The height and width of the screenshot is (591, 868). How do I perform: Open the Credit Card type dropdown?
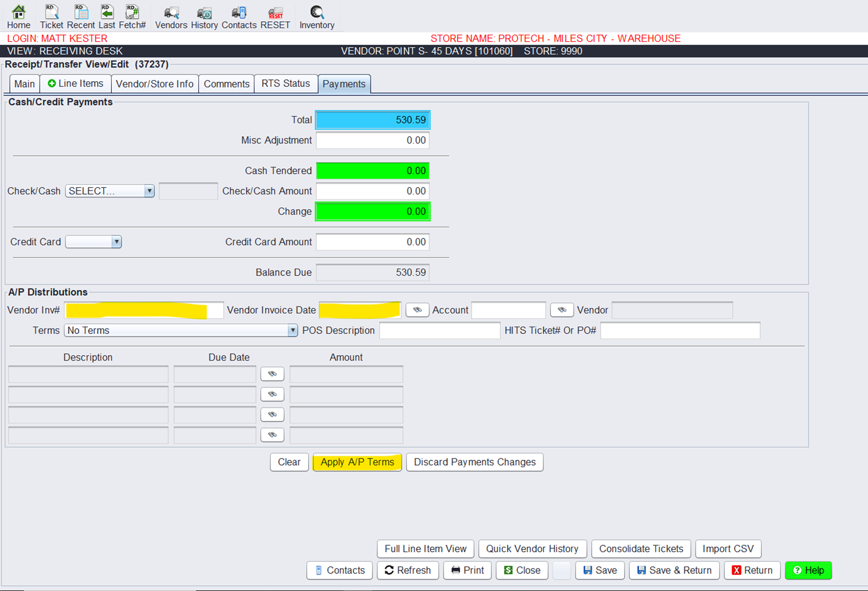tap(116, 242)
